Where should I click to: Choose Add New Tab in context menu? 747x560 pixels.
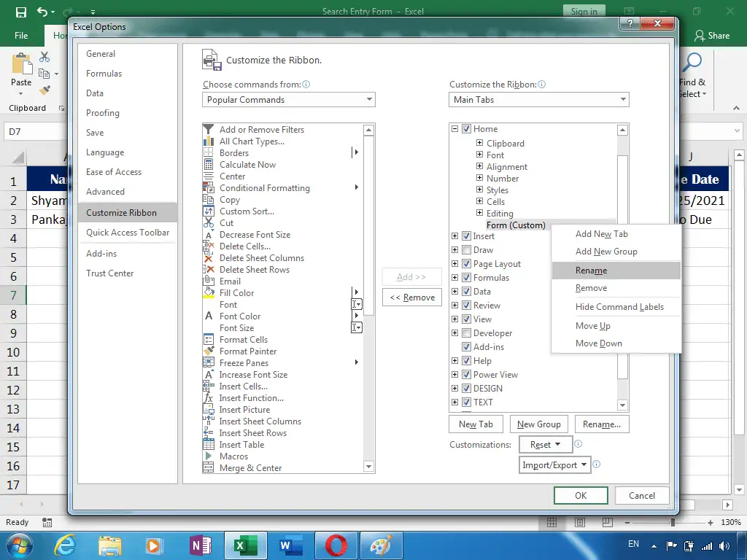[x=616, y=234]
